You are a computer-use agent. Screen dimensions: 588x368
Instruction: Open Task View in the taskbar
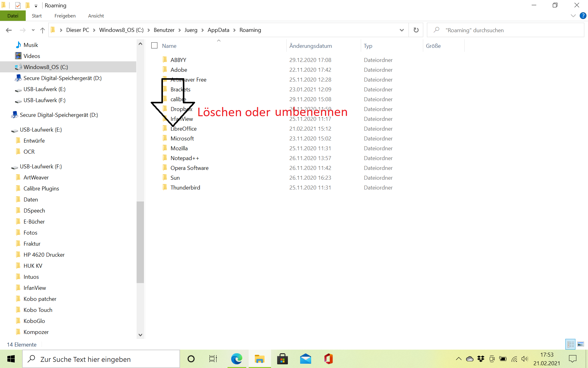click(213, 359)
